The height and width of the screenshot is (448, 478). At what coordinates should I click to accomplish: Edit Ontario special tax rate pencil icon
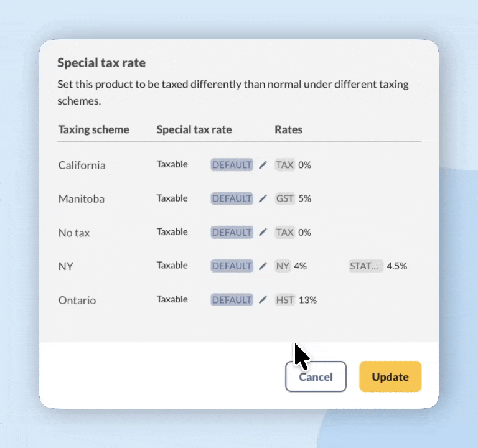tap(263, 299)
